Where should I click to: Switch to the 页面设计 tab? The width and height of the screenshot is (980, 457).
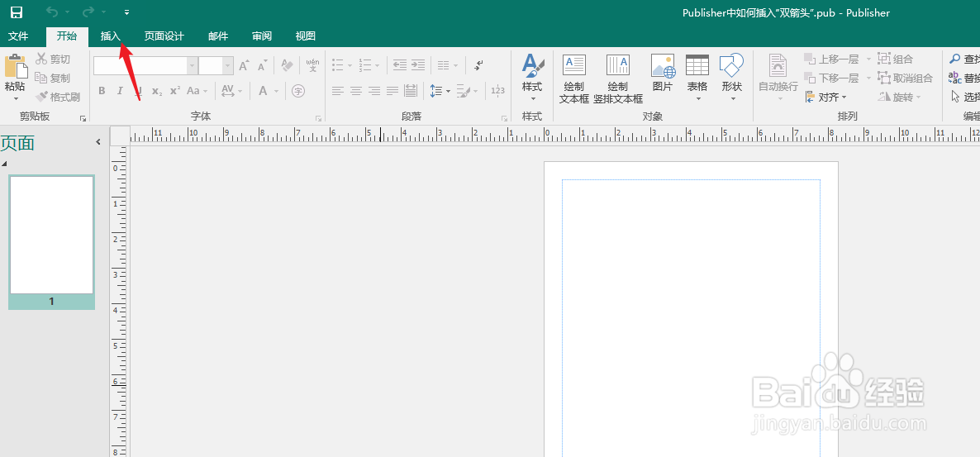coord(164,36)
